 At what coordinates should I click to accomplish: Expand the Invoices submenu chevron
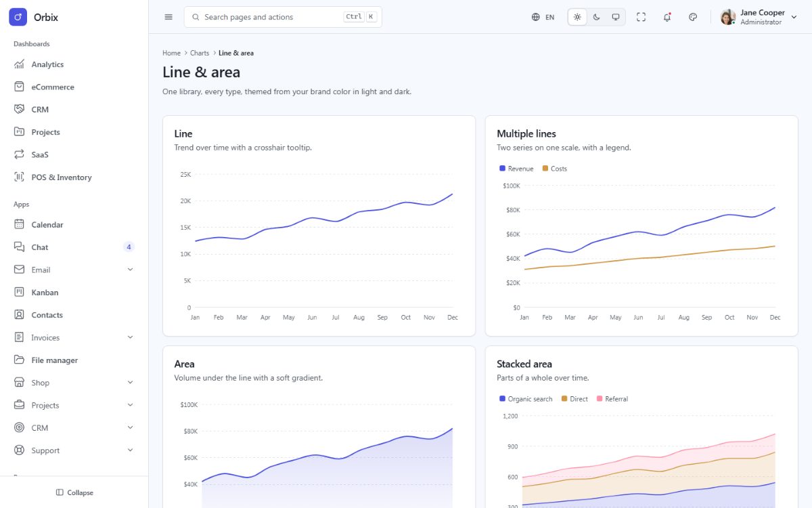(x=130, y=337)
